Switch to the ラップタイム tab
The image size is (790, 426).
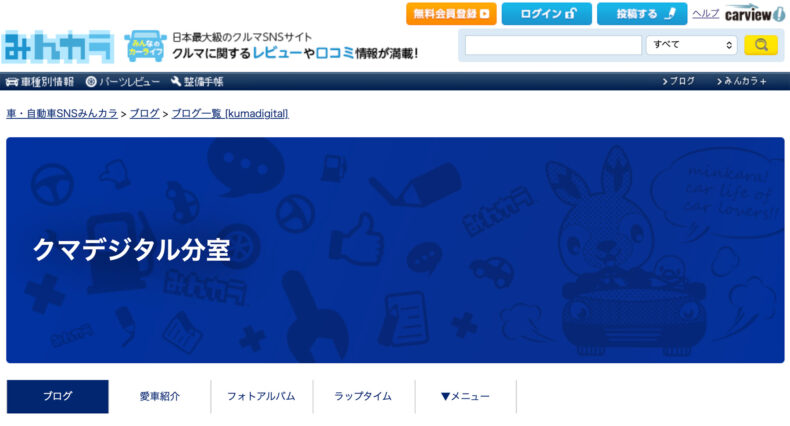pos(363,396)
